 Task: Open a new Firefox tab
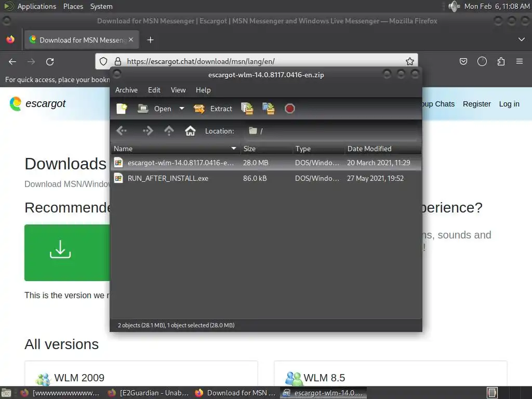(150, 40)
